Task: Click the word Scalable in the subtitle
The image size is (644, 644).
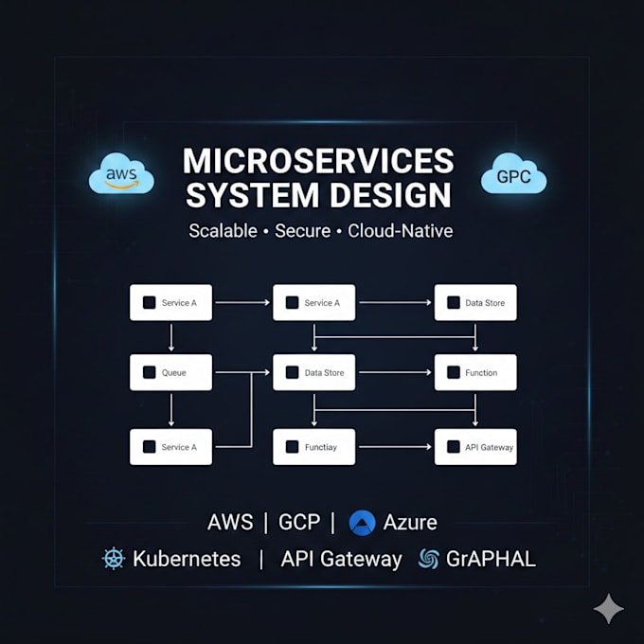Action: coord(223,231)
